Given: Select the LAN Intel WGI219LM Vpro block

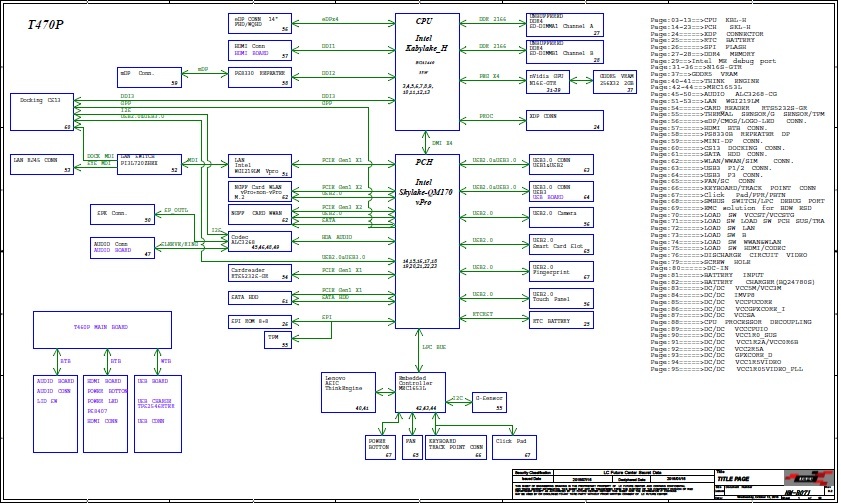Looking at the screenshot, I should pos(260,166).
